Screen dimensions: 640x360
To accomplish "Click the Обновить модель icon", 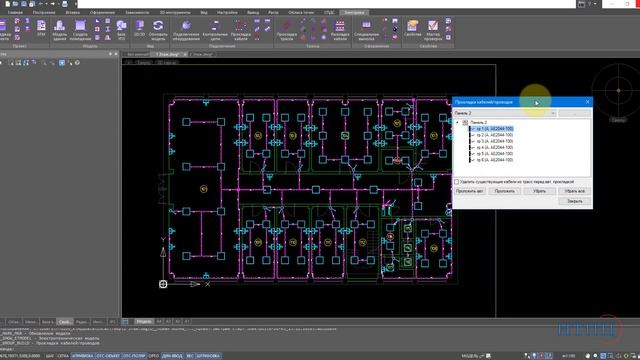I will click(158, 30).
